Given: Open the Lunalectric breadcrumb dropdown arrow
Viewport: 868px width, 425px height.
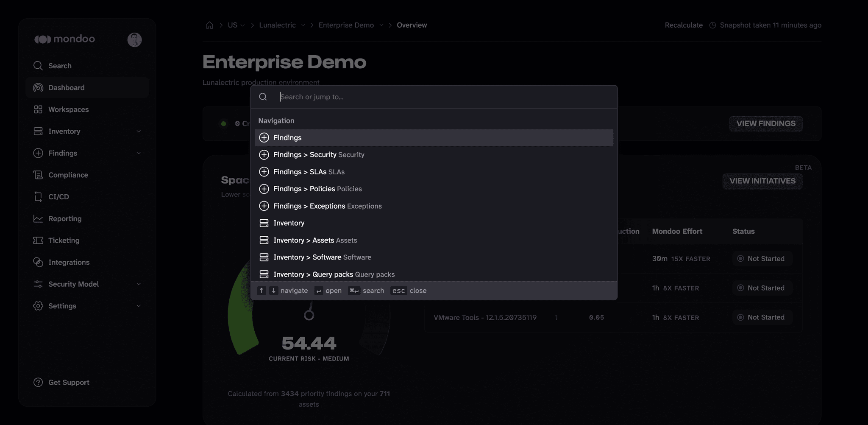Looking at the screenshot, I should coord(303,25).
